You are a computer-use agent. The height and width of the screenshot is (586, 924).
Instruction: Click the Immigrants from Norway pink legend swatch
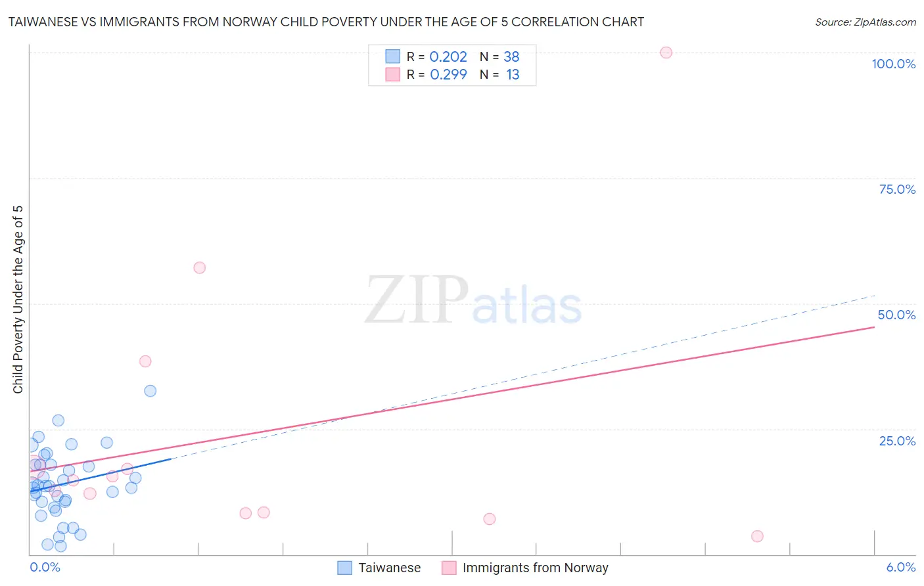(449, 568)
